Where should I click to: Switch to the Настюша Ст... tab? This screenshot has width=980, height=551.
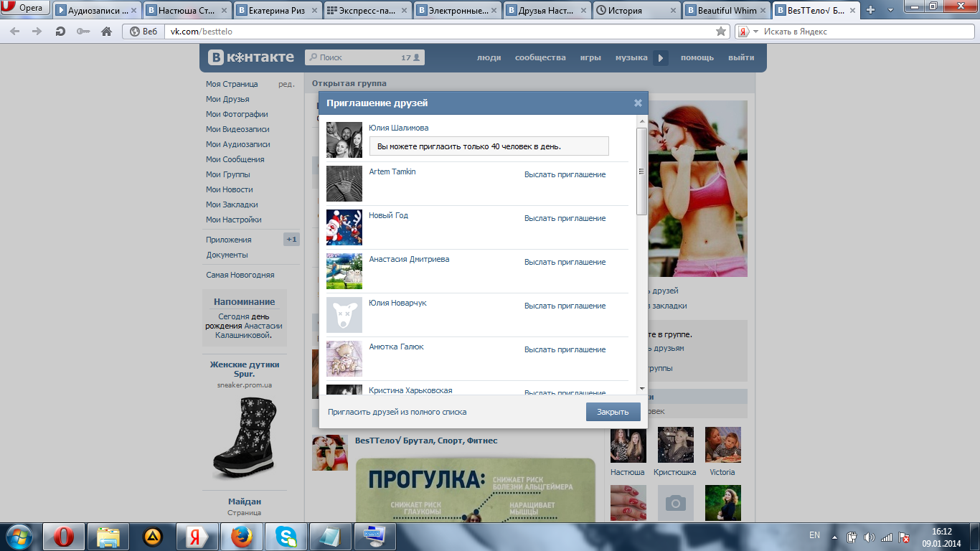187,10
